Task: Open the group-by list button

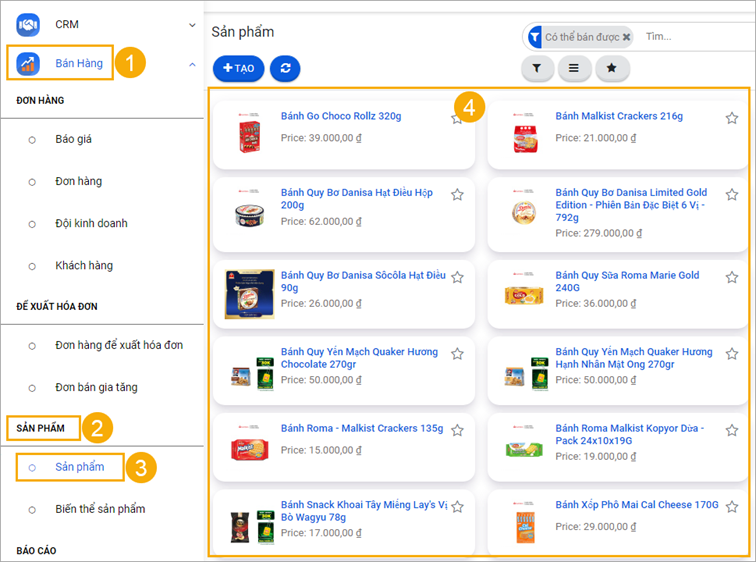Action: (x=574, y=68)
